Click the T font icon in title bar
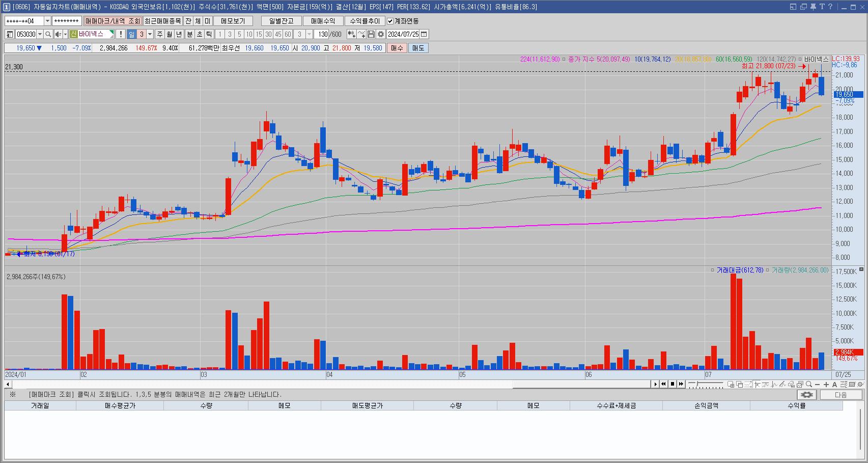 tap(822, 7)
